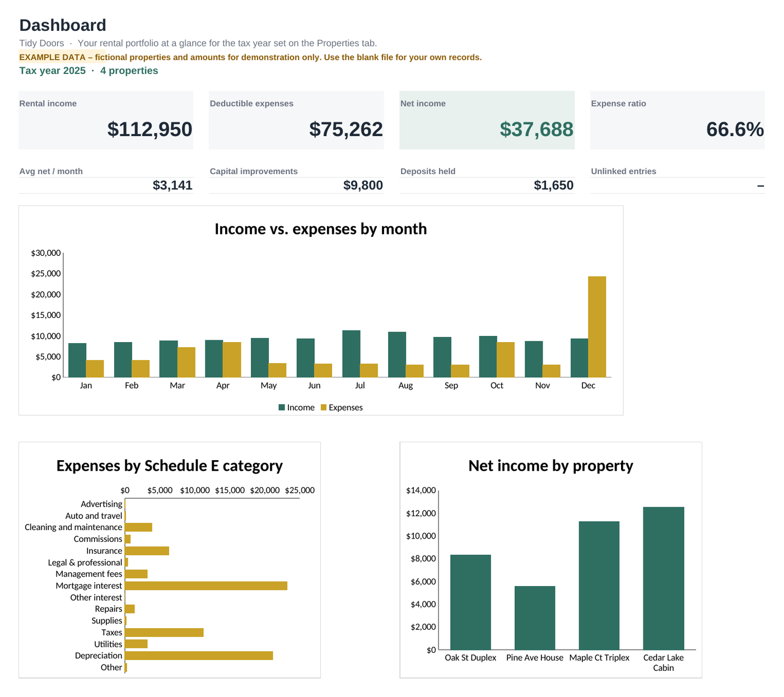Click the Utilities category label

(x=108, y=644)
